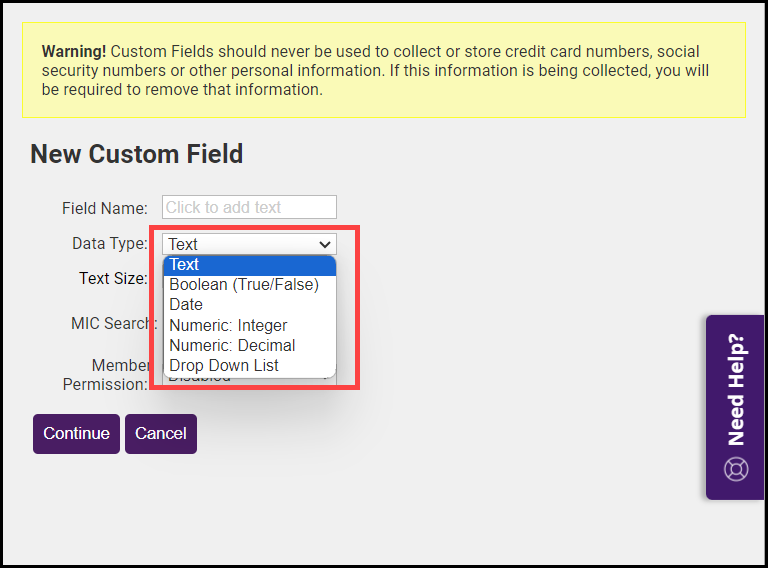Pick the Date data type option

[x=186, y=305]
